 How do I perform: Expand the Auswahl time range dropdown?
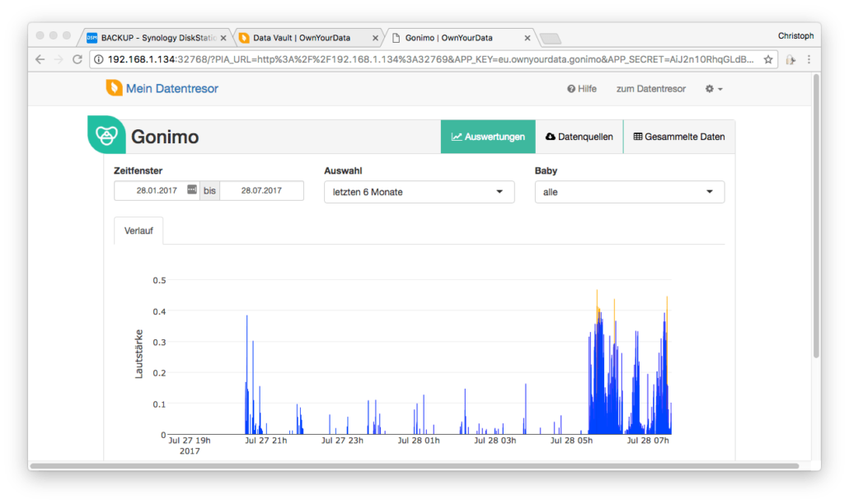(419, 192)
